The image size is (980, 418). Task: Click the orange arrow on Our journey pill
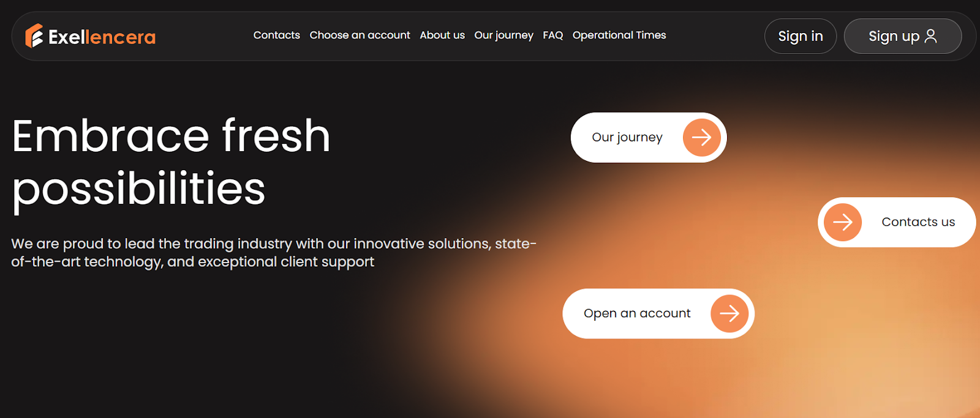[702, 137]
